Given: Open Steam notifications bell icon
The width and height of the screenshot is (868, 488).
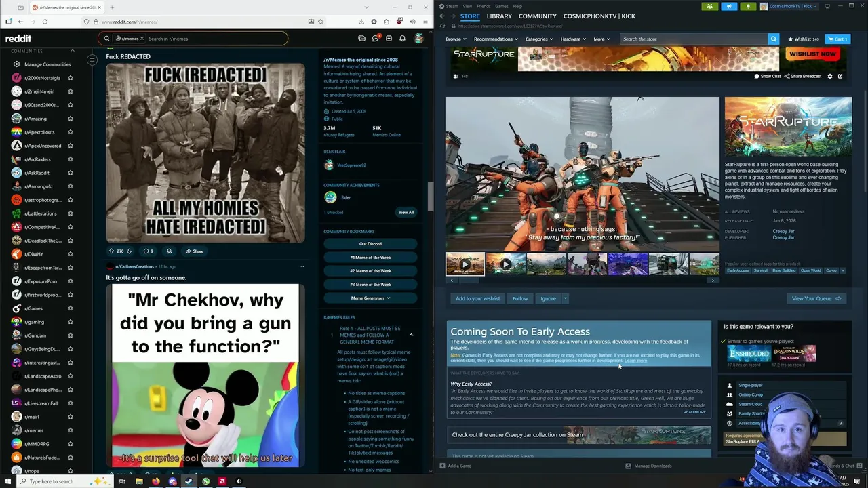Looking at the screenshot, I should (x=748, y=6).
